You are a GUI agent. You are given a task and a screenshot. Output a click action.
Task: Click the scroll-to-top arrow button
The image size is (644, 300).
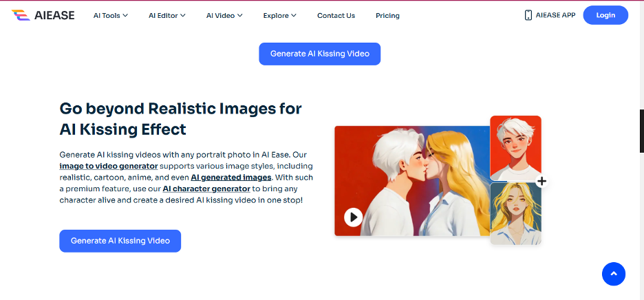[x=614, y=274]
